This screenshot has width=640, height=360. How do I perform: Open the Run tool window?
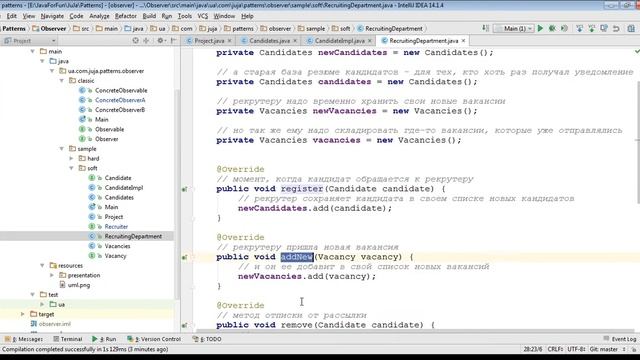pyautogui.click(x=104, y=339)
